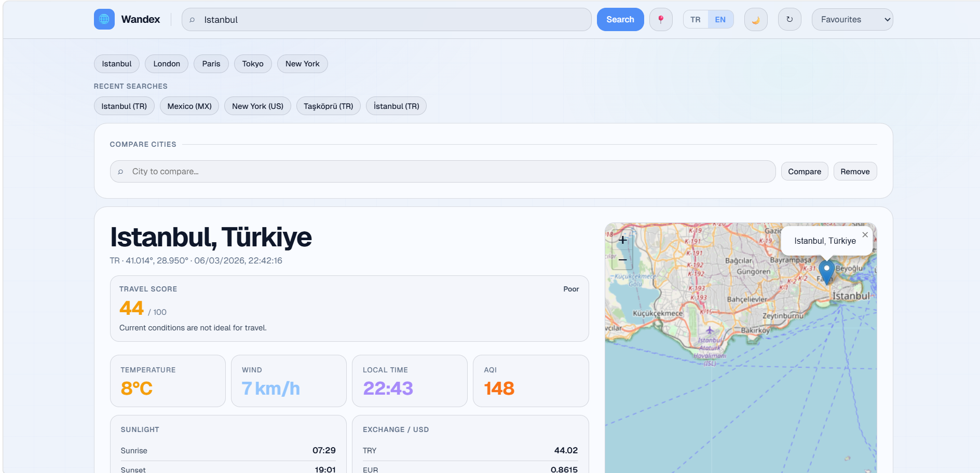Click the Küçükçekmece label on the map
This screenshot has width=980, height=473.
pyautogui.click(x=658, y=314)
